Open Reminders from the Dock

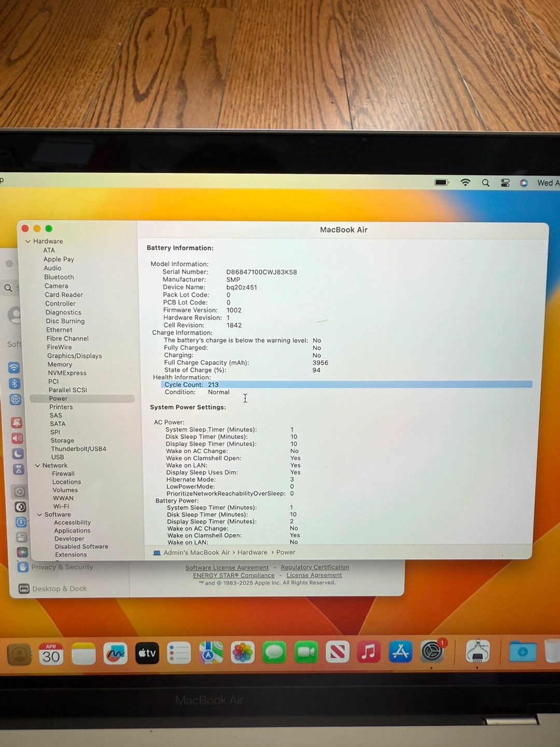point(179,653)
